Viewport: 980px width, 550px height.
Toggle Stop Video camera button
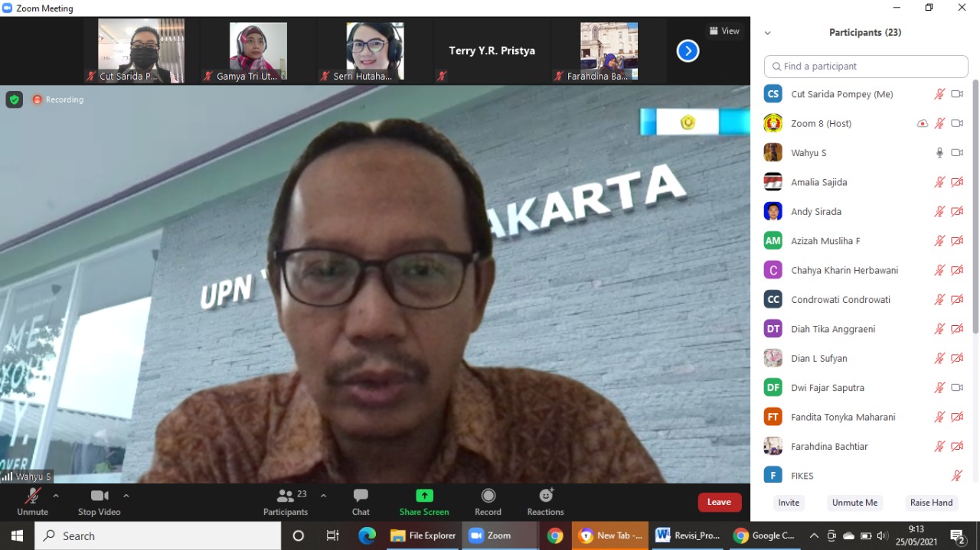[99, 496]
